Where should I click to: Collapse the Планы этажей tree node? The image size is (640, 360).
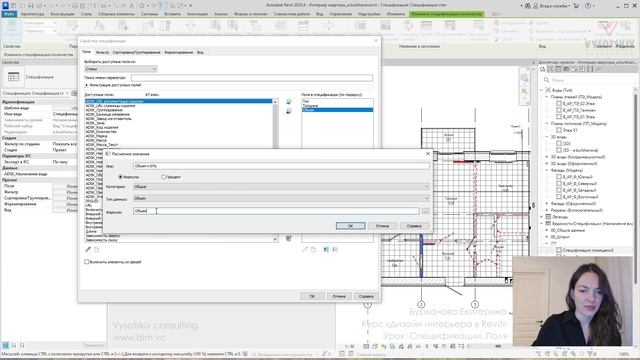pyautogui.click(x=547, y=97)
